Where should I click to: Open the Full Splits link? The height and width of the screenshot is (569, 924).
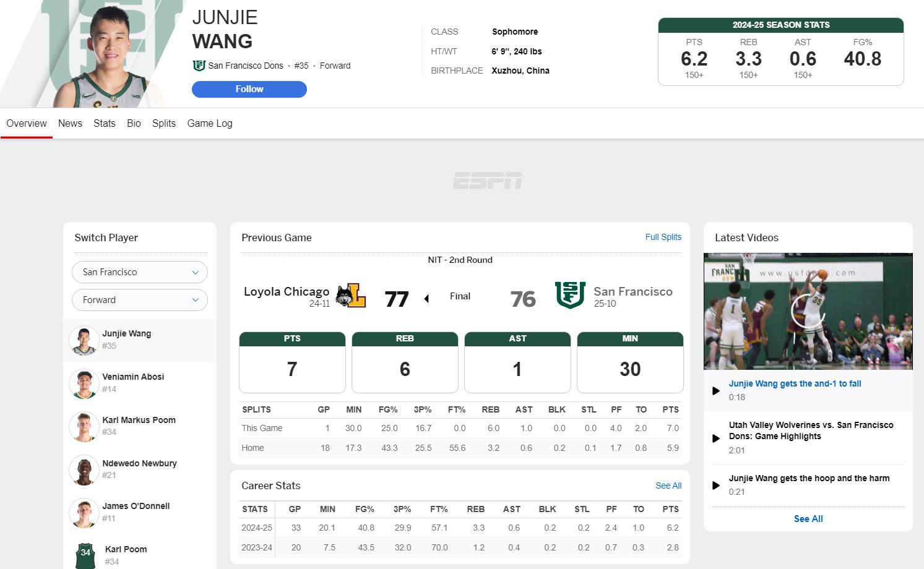[663, 237]
